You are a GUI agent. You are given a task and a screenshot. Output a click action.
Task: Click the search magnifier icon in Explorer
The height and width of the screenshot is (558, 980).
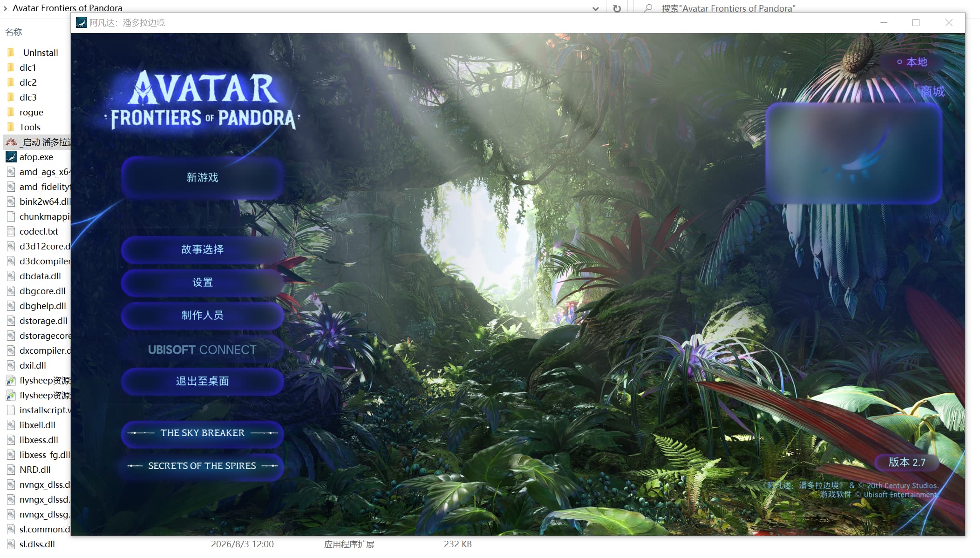pos(648,8)
